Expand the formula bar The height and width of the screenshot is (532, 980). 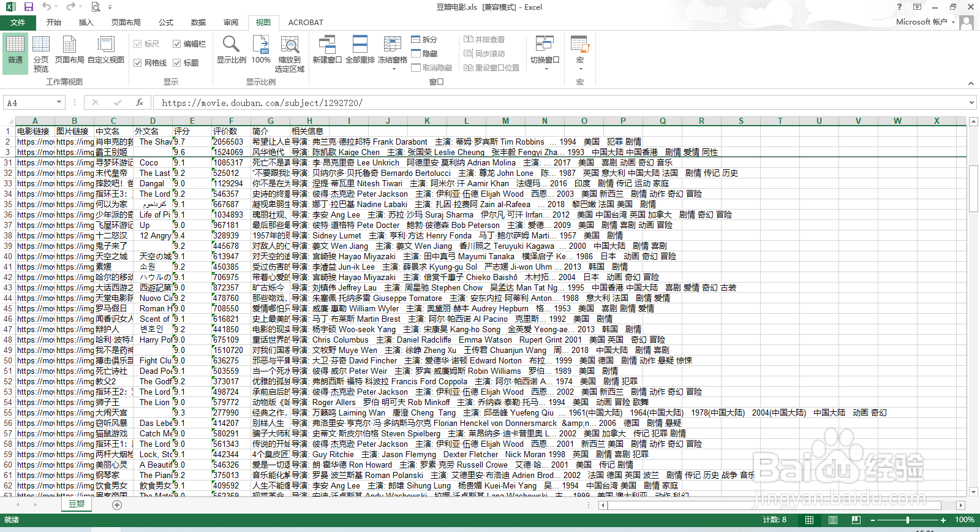point(971,102)
